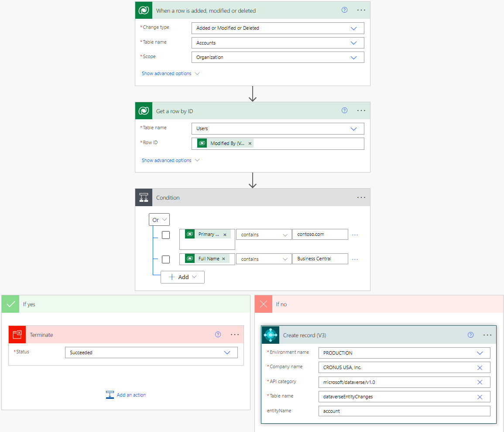Click the Business Central connector icon
The width and height of the screenshot is (504, 432).
point(270,335)
